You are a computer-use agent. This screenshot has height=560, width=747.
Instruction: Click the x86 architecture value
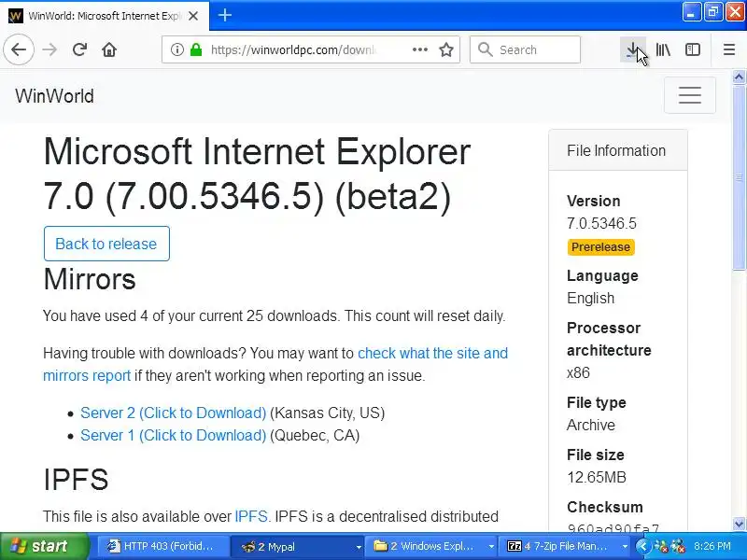click(578, 372)
